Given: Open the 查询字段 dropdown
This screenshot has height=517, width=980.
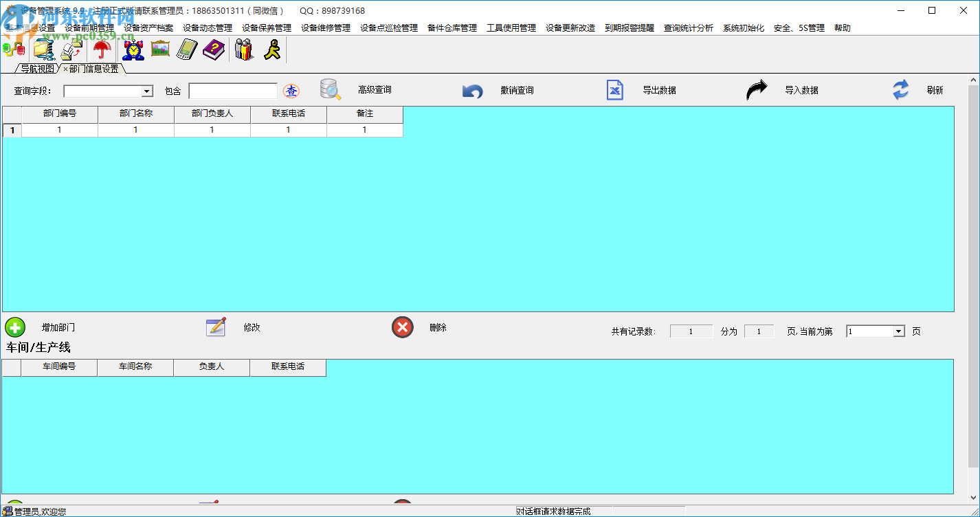Looking at the screenshot, I should coord(147,91).
